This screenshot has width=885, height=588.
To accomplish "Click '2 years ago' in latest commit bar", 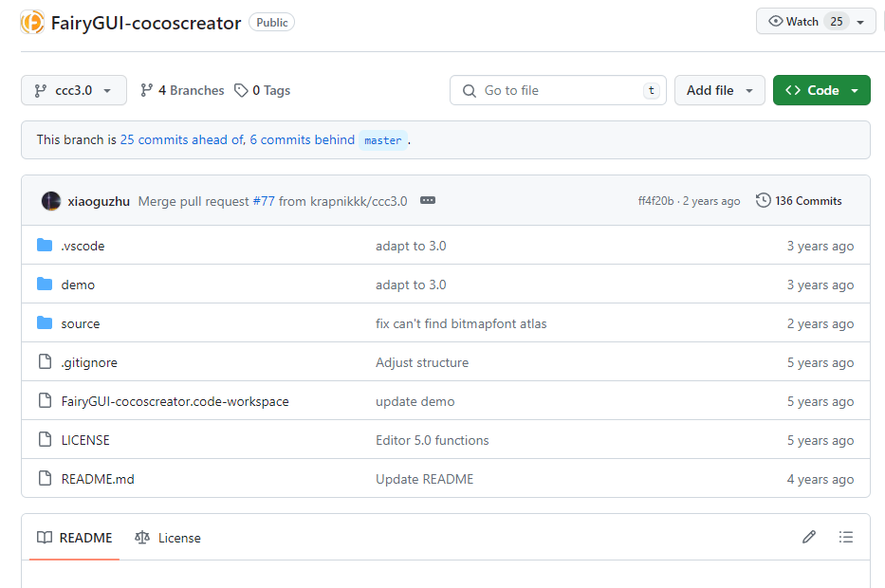I will 711,201.
